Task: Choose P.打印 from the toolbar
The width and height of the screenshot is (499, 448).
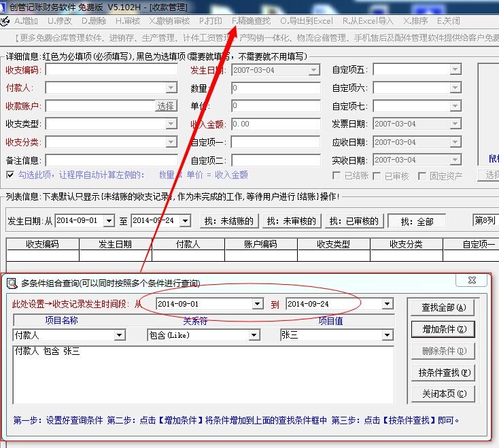Action: (x=210, y=21)
